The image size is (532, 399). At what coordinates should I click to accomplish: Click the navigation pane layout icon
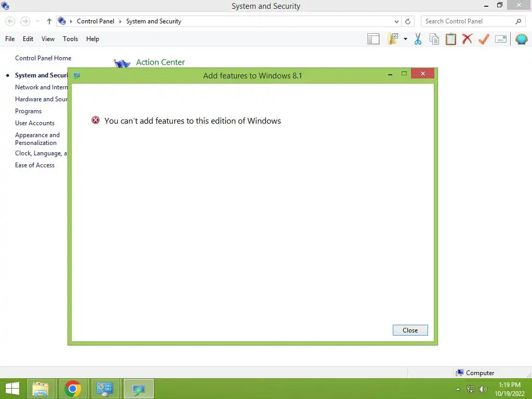pyautogui.click(x=373, y=39)
